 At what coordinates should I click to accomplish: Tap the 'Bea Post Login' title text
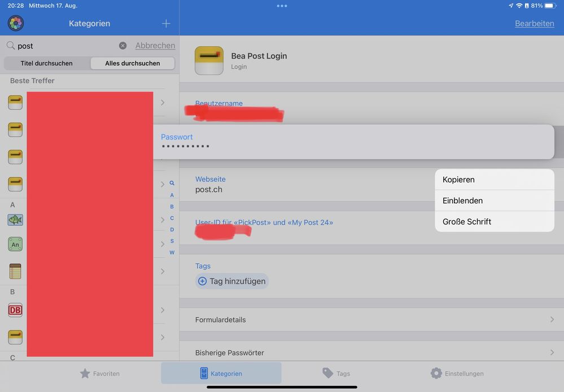[259, 56]
